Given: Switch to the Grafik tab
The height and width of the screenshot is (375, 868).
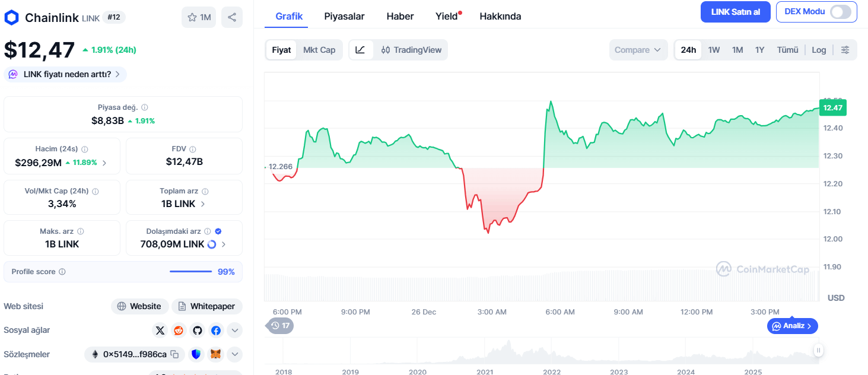Looking at the screenshot, I should tap(289, 16).
